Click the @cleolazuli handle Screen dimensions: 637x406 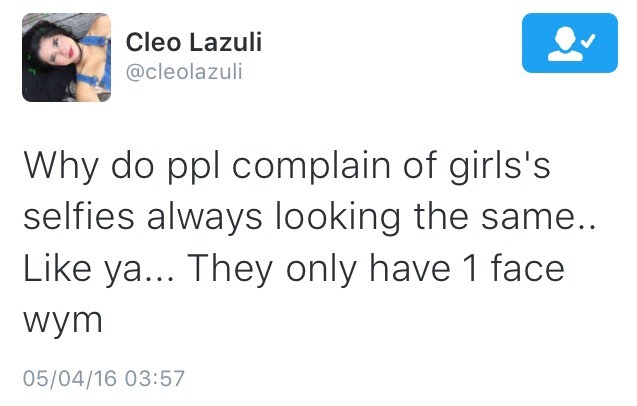pos(184,72)
